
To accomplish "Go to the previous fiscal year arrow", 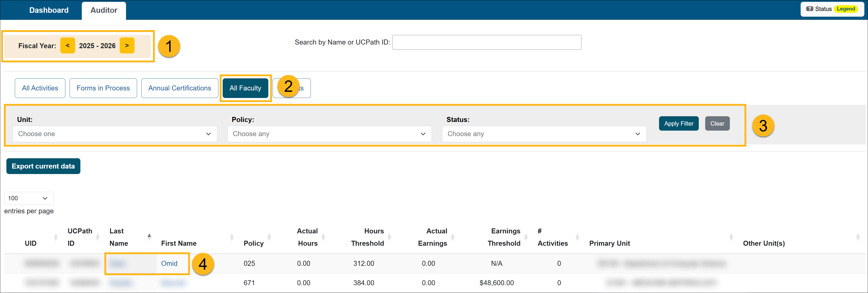I will coord(67,45).
